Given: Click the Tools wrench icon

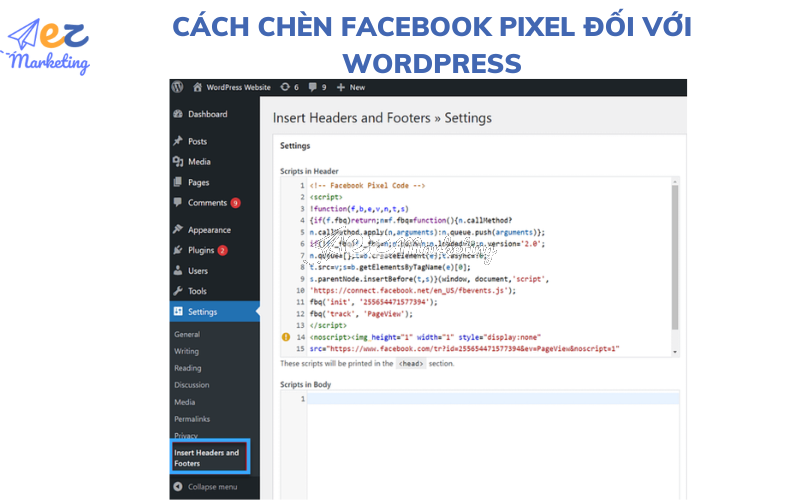Looking at the screenshot, I should tap(178, 290).
